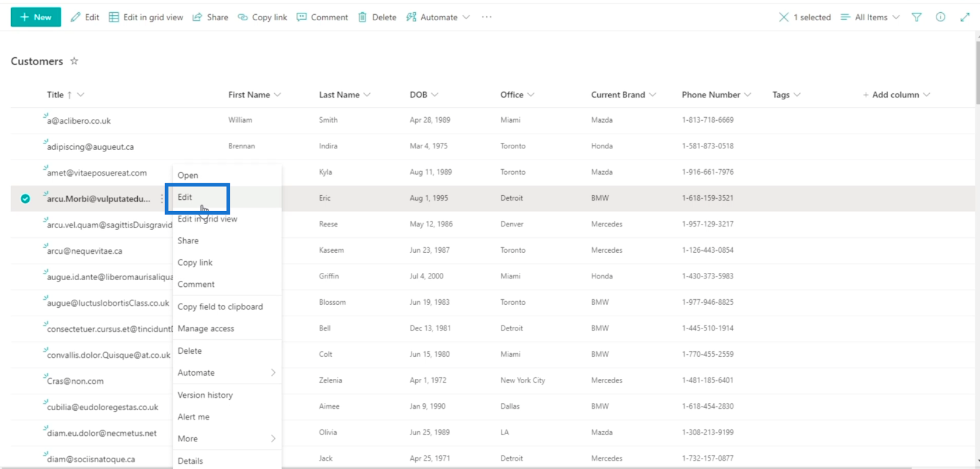This screenshot has width=980, height=469.
Task: Choose Manage access in context menu
Action: [x=227, y=329]
